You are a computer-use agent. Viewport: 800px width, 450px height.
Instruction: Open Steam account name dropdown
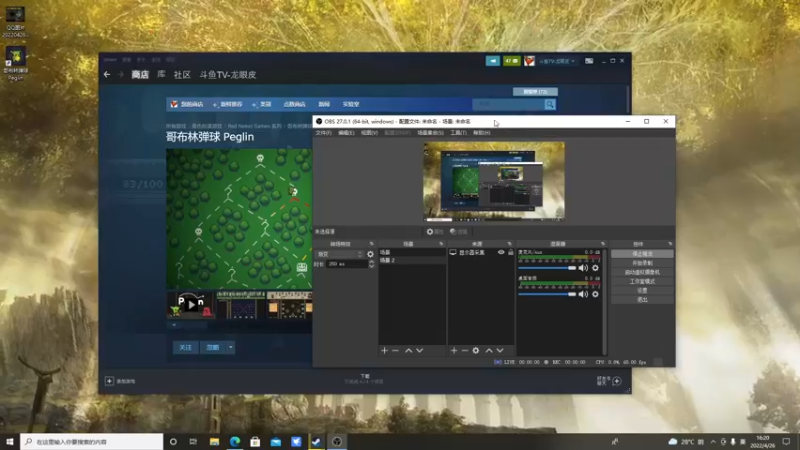557,61
